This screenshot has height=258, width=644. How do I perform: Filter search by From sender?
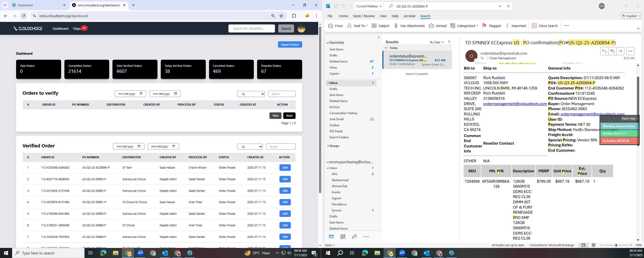click(335, 26)
